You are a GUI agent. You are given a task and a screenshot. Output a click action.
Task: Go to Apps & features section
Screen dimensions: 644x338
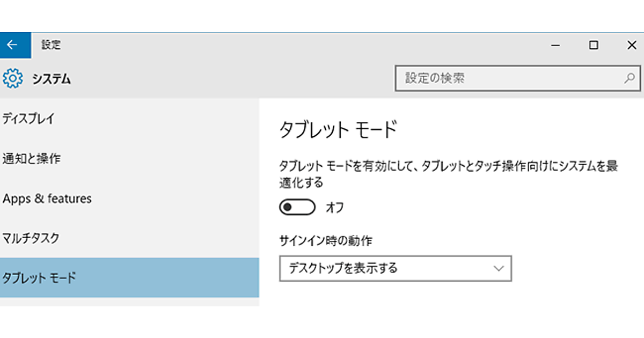point(47,199)
